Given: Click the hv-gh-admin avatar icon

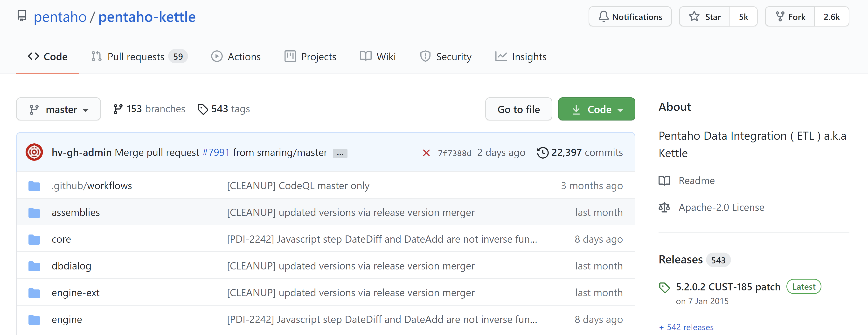Looking at the screenshot, I should coord(34,152).
